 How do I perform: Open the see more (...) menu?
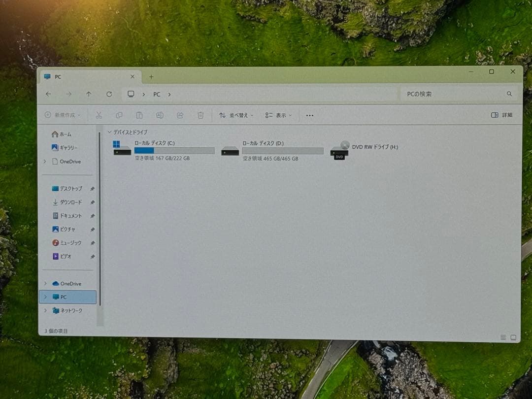click(309, 115)
